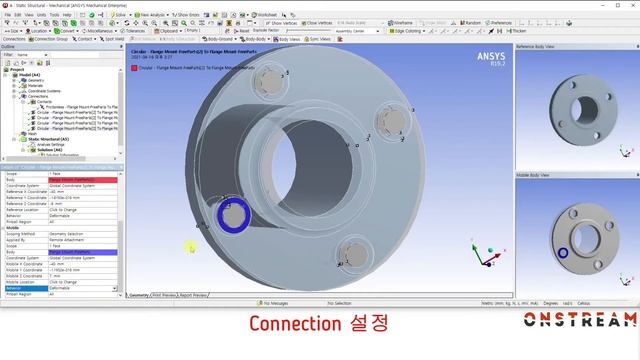This screenshot has height=360, width=640.
Task: Toggle the Thicken edges option
Action: click(x=516, y=31)
